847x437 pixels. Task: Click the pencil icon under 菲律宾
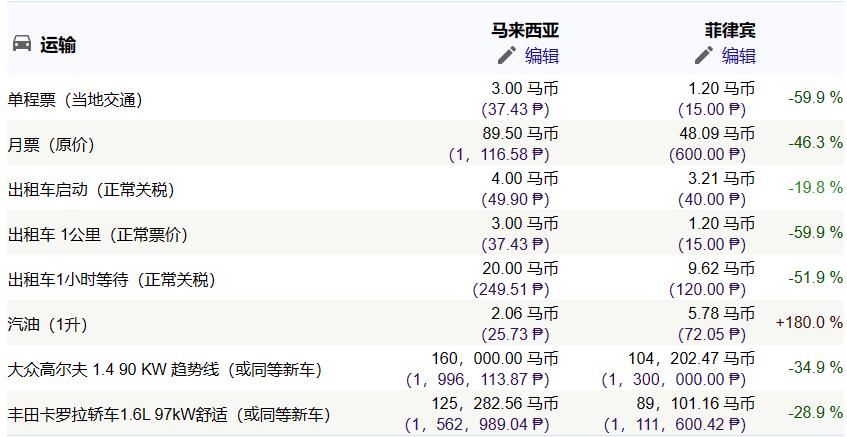point(703,55)
